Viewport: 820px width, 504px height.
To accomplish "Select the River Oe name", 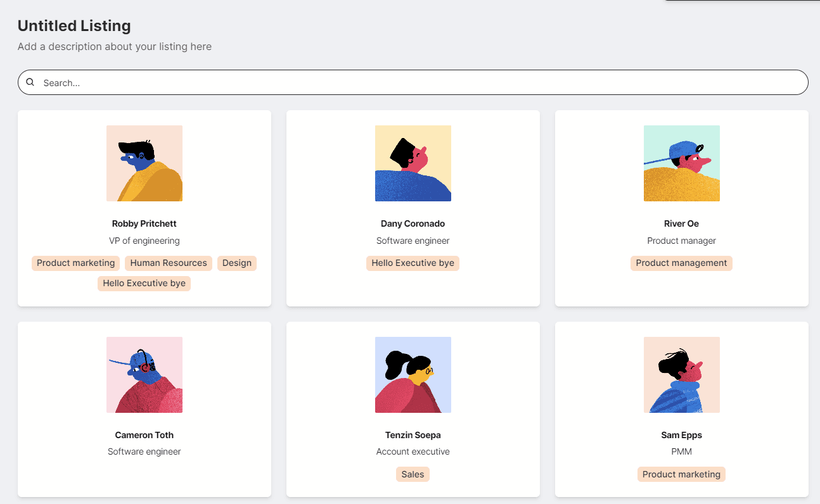I will 682,224.
